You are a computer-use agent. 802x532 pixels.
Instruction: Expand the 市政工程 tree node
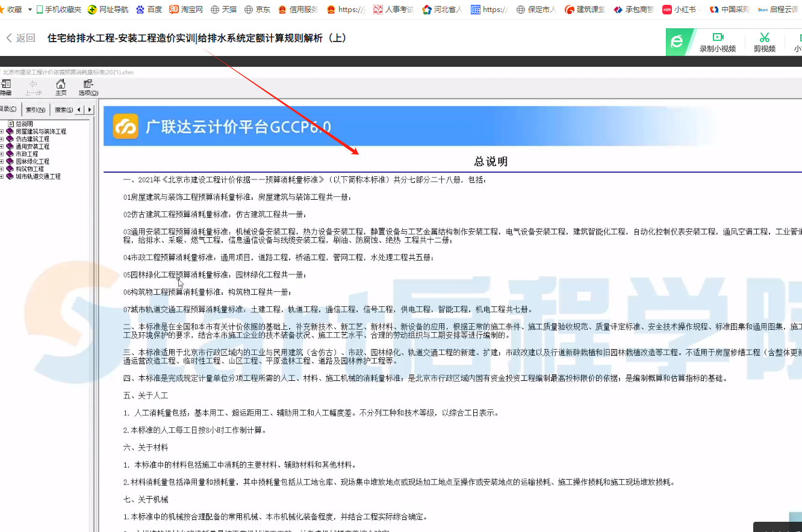coord(2,154)
